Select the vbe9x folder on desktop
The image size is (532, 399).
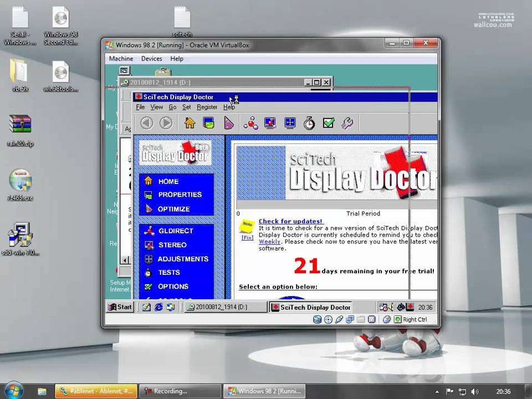pos(20,75)
